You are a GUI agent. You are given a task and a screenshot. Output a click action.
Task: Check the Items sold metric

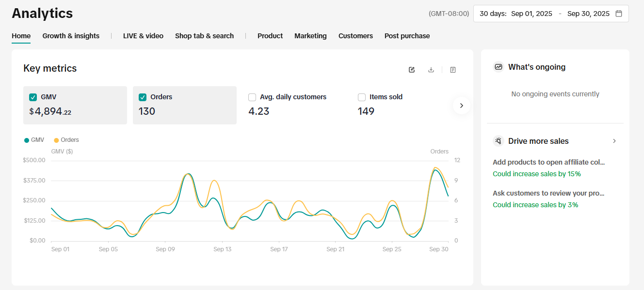tap(361, 97)
